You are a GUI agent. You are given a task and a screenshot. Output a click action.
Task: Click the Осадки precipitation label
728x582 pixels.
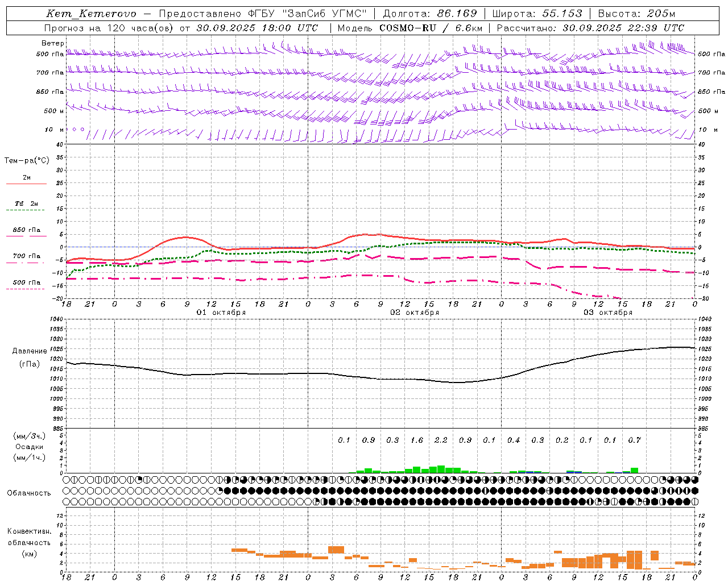coord(30,447)
